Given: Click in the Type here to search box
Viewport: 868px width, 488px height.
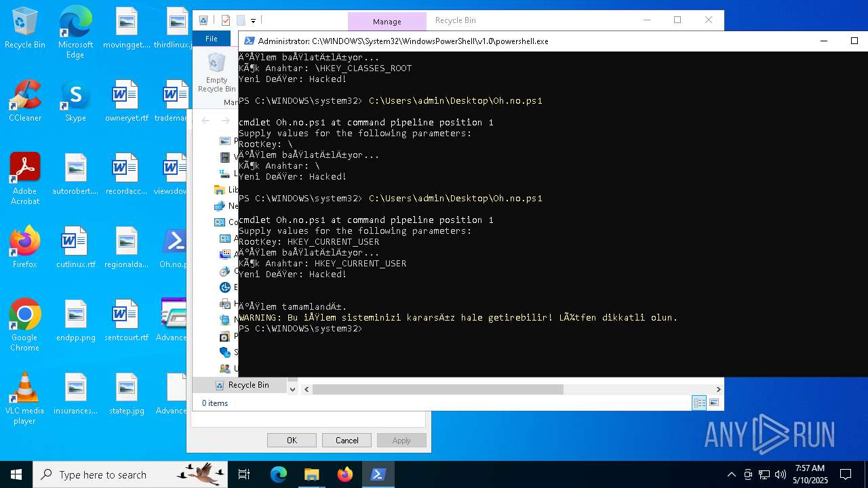Looking at the screenshot, I should [129, 474].
